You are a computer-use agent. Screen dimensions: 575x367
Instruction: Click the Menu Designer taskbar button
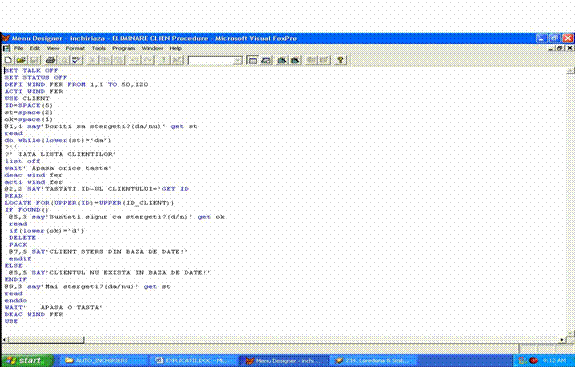click(x=284, y=361)
